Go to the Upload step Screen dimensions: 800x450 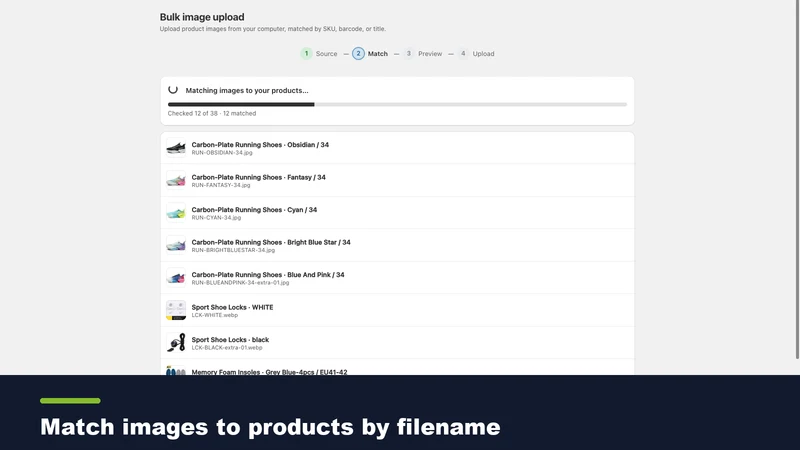click(476, 54)
